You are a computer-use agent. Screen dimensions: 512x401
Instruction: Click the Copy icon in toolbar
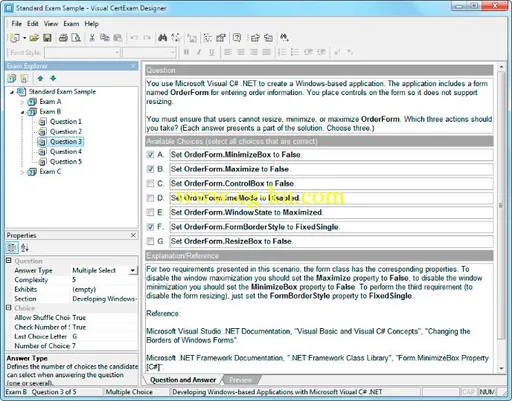105,38
